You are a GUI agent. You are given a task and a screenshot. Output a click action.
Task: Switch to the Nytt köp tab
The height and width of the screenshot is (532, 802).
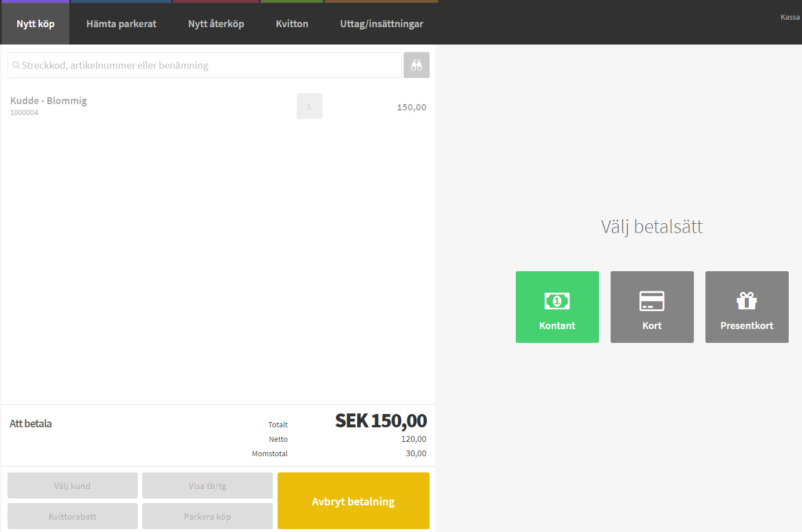pos(35,24)
